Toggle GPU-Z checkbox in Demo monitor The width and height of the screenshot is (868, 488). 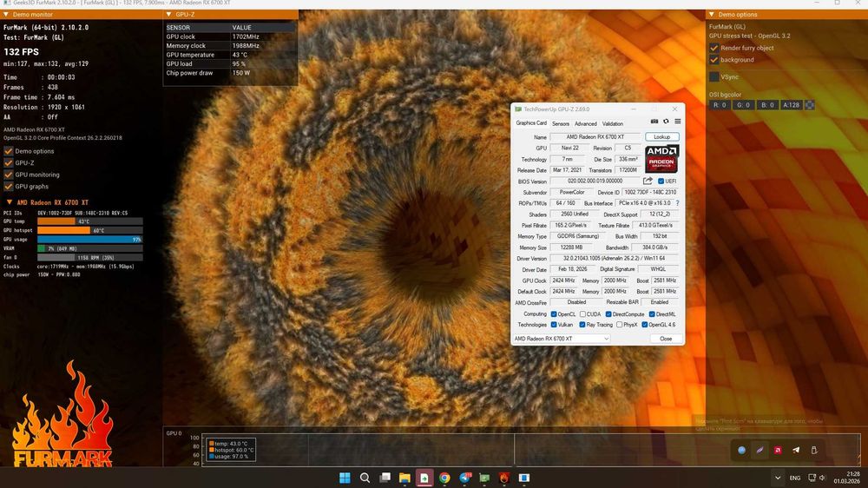pyautogui.click(x=9, y=163)
